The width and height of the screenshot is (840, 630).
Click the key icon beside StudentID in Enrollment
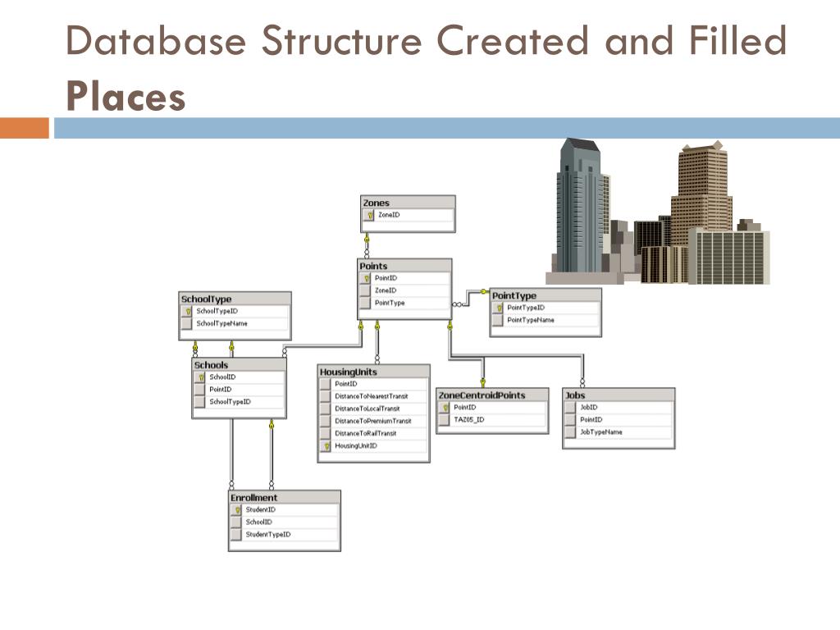(x=237, y=510)
